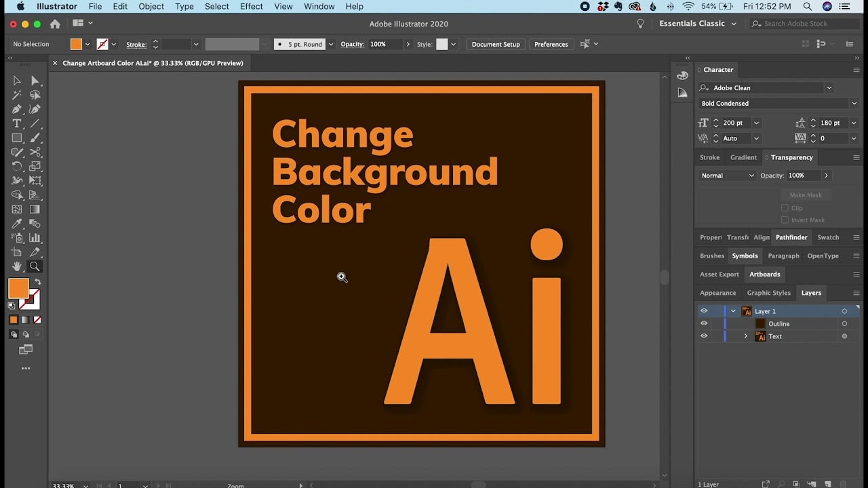Choose the Perspective Grid tool
Screen dimensions: 868x488
pyautogui.click(x=35, y=195)
